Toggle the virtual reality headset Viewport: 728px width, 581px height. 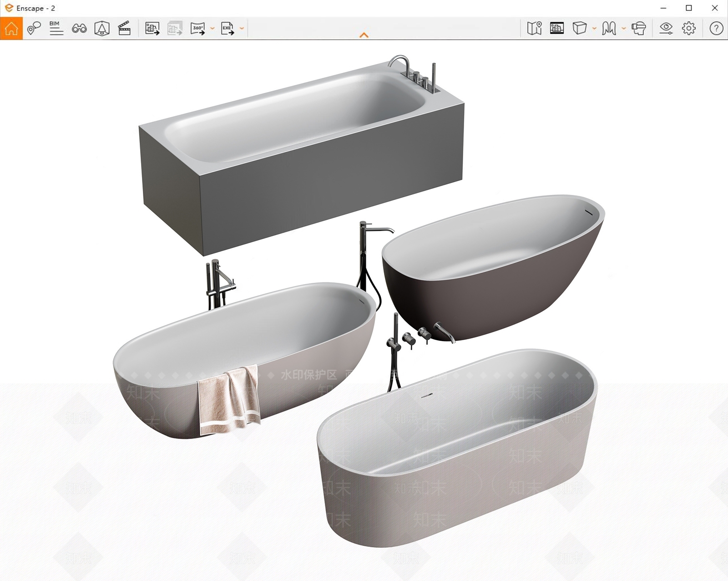pyautogui.click(x=639, y=28)
